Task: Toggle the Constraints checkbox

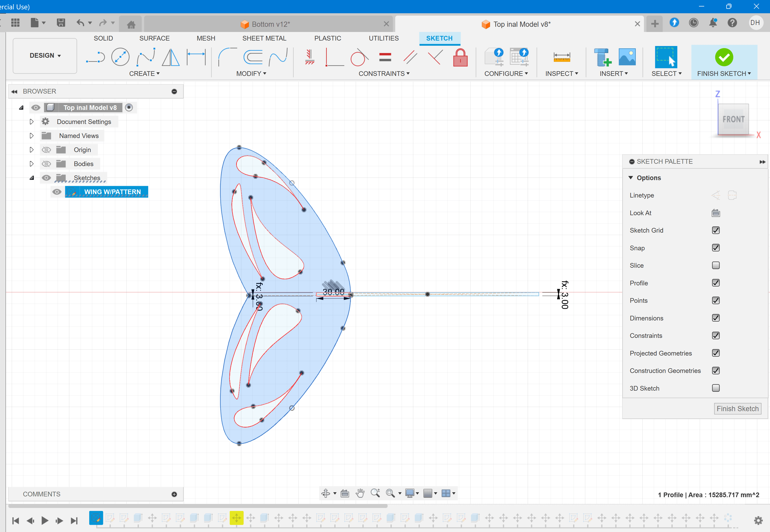Action: (x=716, y=336)
